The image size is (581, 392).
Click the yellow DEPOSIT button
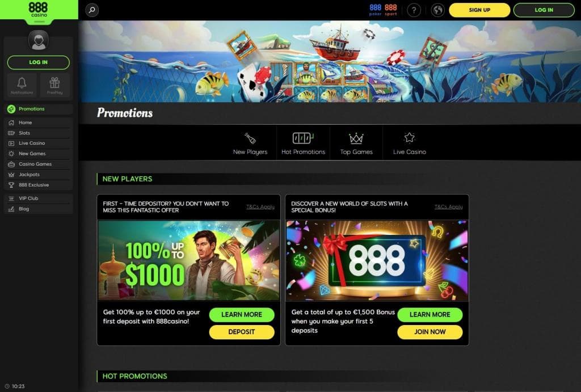coord(242,332)
